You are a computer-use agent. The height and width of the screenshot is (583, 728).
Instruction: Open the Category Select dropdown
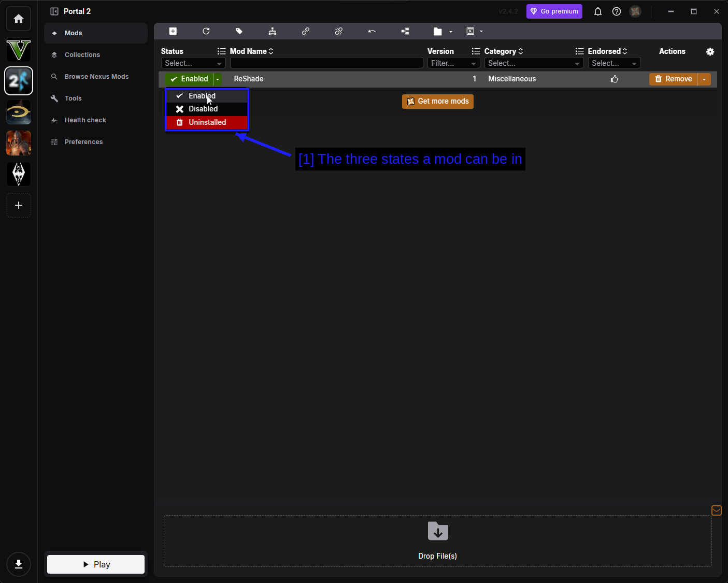pos(534,63)
